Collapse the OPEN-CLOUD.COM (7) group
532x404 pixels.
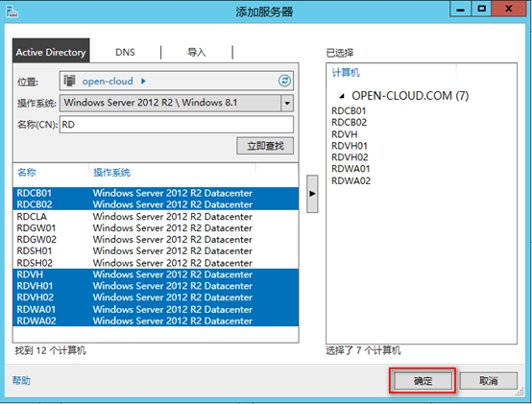342,96
